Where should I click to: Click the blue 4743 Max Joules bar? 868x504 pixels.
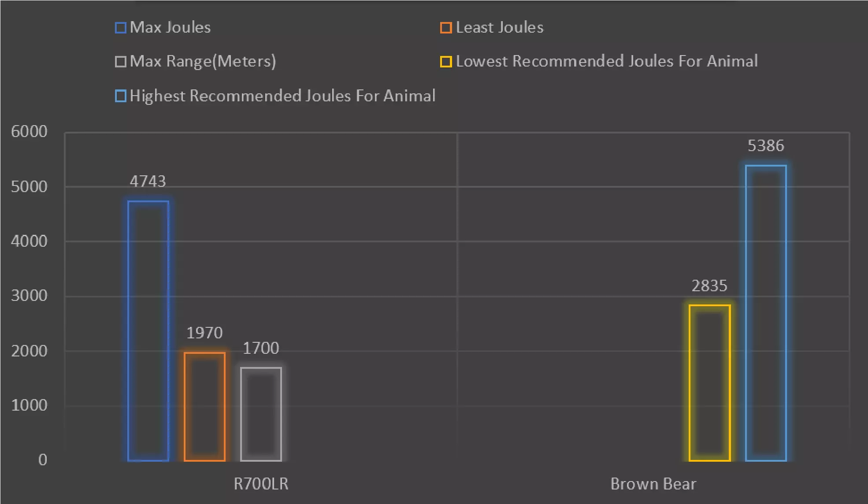click(148, 330)
